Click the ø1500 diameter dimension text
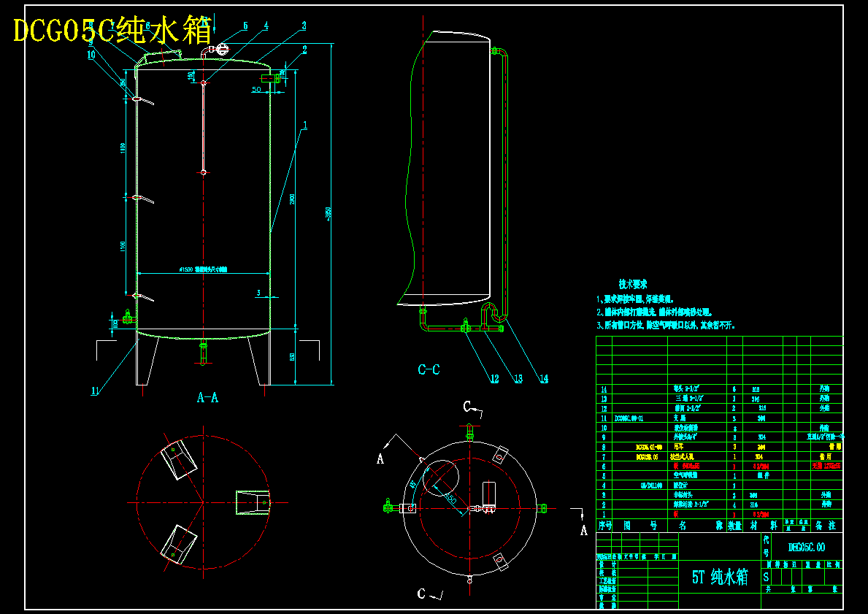This screenshot has height=614, width=868. pyautogui.click(x=203, y=269)
